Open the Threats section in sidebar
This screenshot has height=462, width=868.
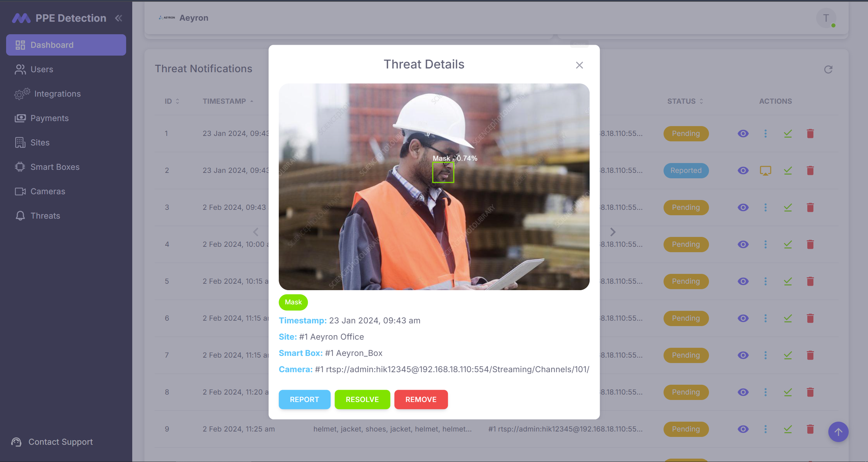coord(45,216)
